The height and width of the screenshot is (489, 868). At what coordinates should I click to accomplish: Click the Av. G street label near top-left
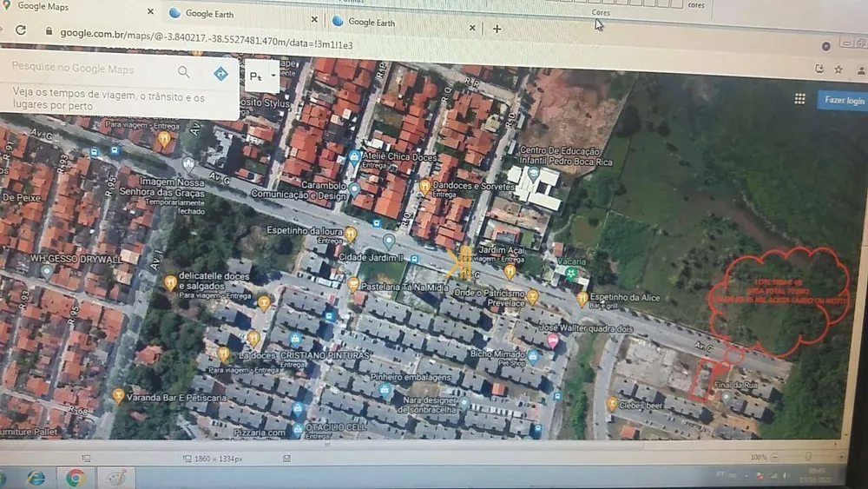point(42,134)
